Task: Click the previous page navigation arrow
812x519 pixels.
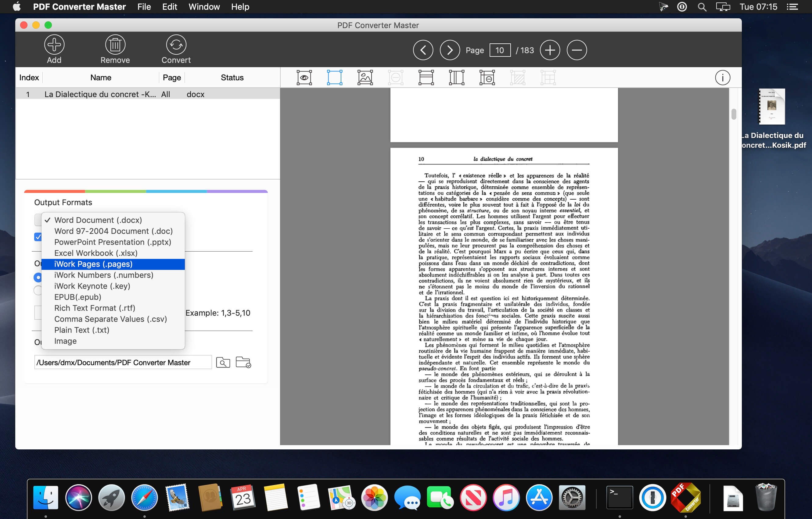Action: click(423, 50)
